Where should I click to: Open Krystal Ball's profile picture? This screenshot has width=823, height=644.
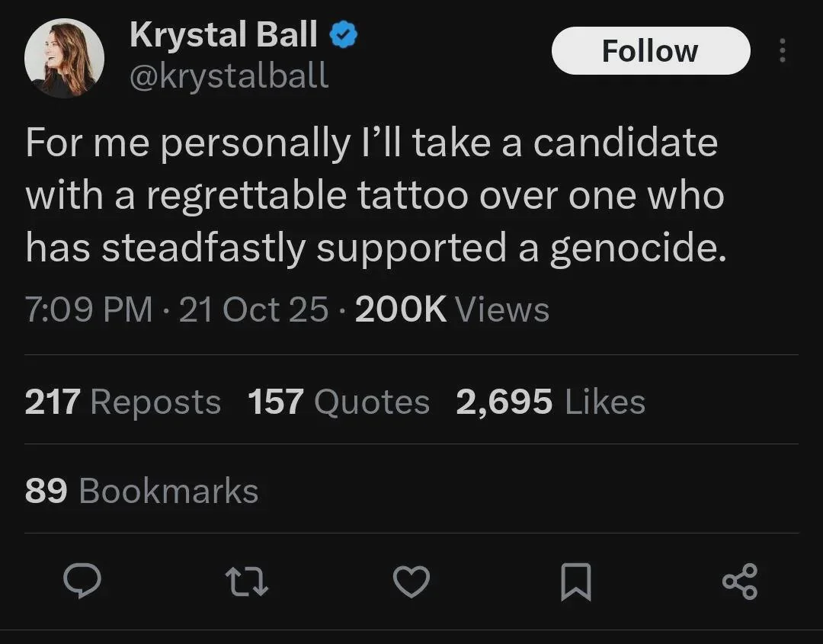[x=64, y=58]
